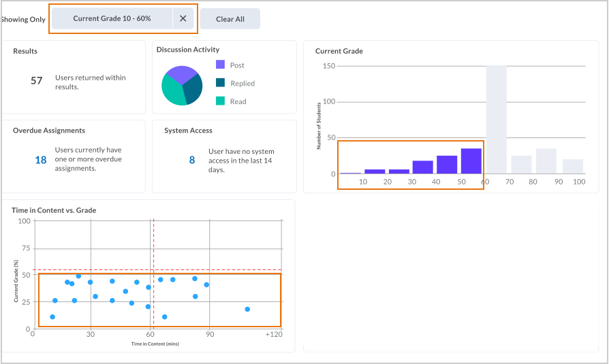
Task: Click the purple Post legend swatch
Action: [221, 65]
